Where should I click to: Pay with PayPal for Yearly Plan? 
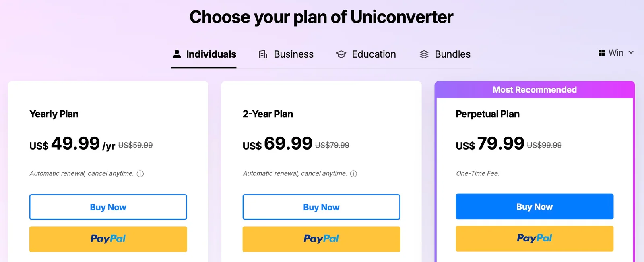[x=108, y=239]
